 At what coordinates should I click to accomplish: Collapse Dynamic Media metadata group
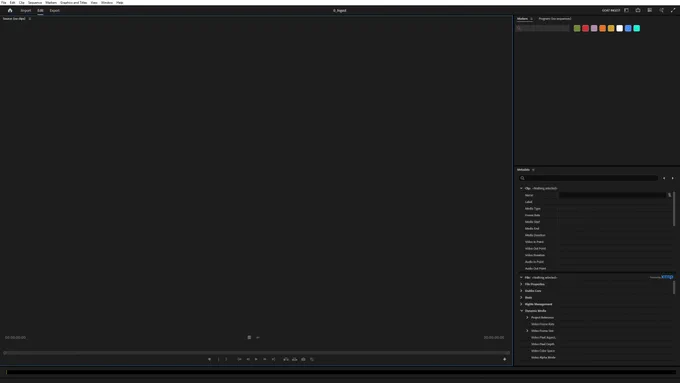(x=521, y=311)
